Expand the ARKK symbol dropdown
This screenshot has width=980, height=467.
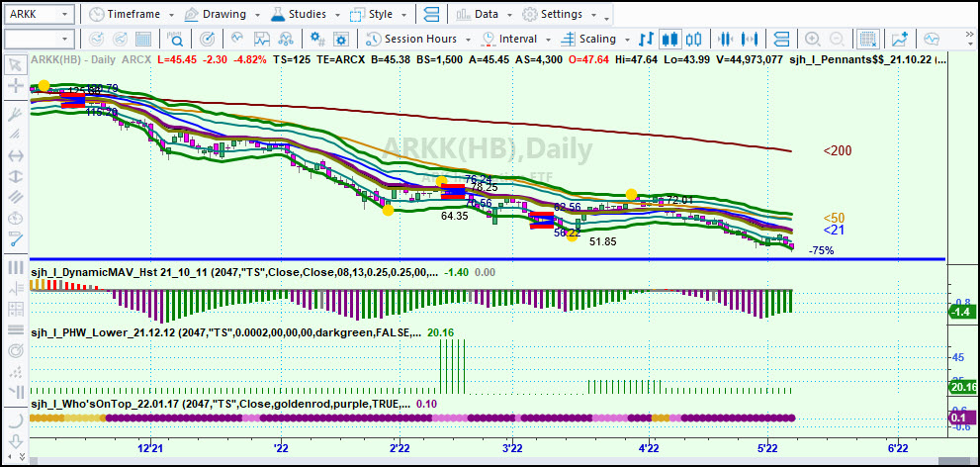pyautogui.click(x=64, y=14)
